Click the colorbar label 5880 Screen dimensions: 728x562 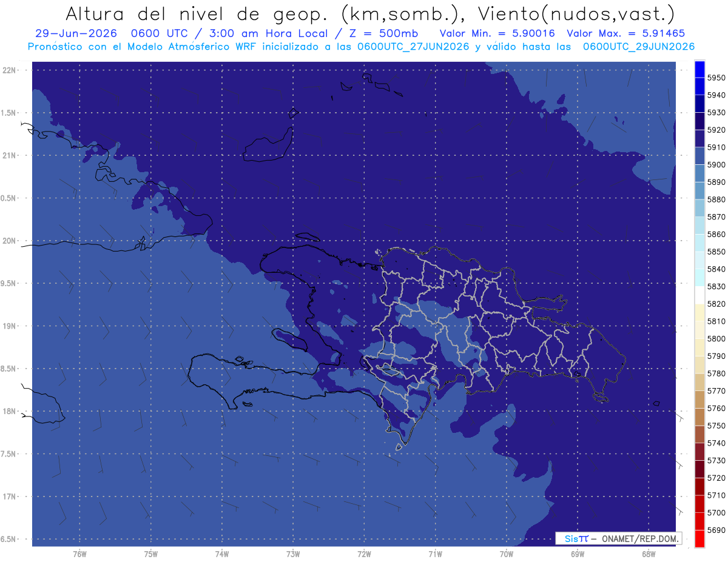coord(716,199)
